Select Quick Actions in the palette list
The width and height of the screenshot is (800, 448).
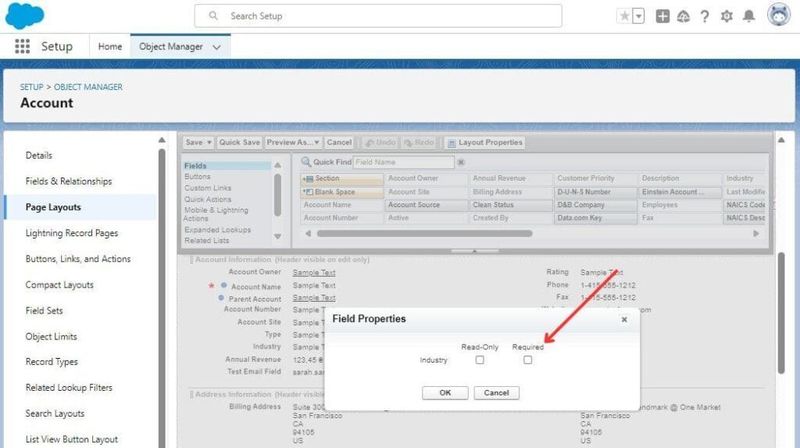tap(208, 199)
